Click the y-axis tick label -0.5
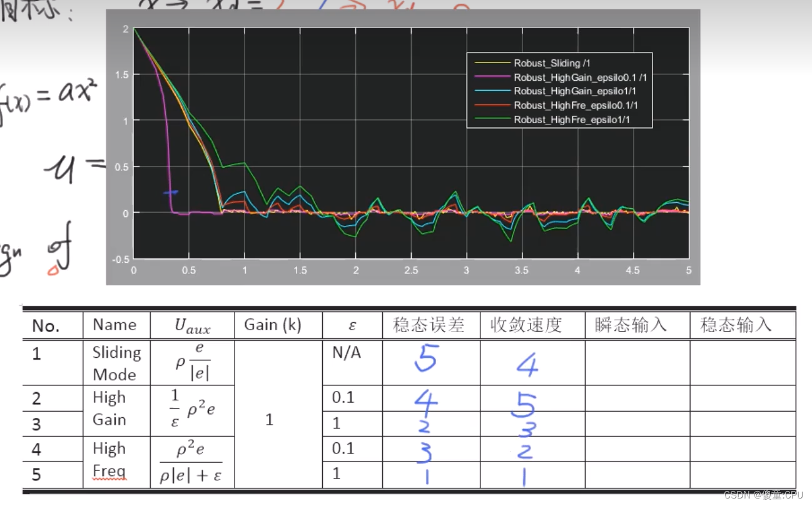 [x=121, y=259]
